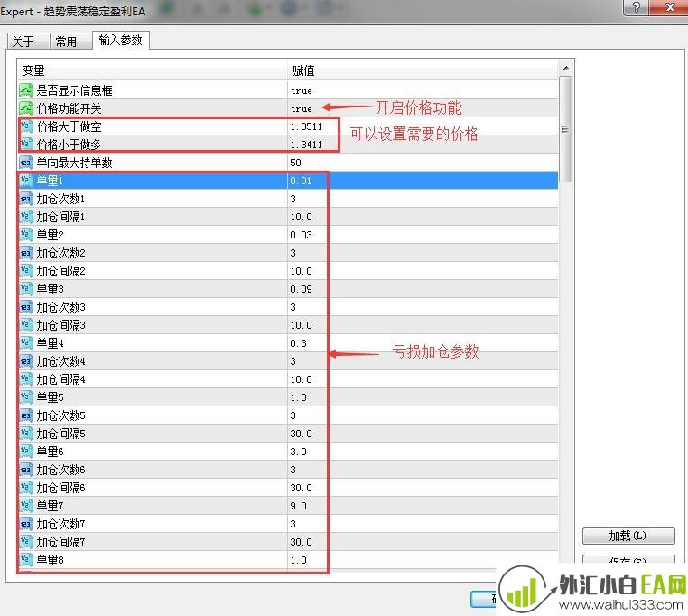Click the integer icon beside 加仓次数5
Image resolution: width=688 pixels, height=616 pixels.
(x=26, y=415)
